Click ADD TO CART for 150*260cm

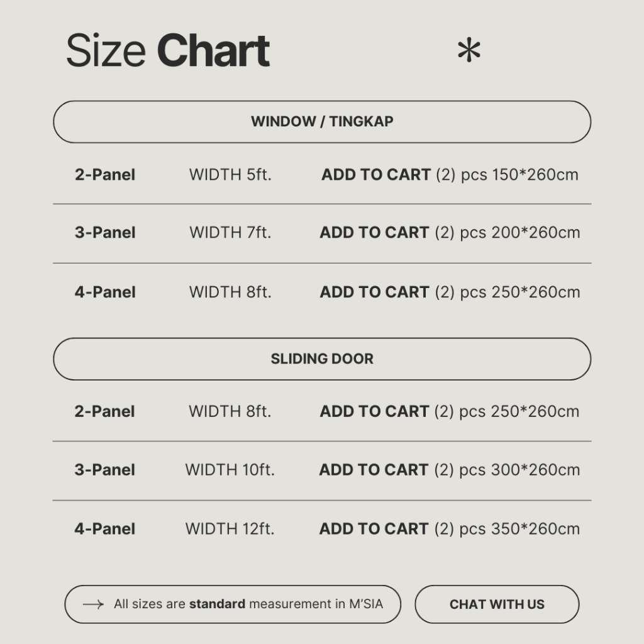(376, 174)
